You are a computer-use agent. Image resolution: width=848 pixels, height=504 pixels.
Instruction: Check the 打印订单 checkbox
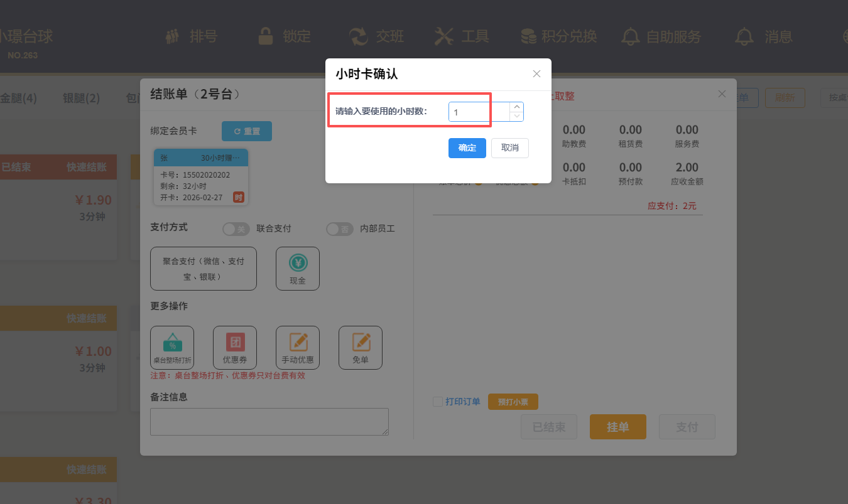(438, 402)
